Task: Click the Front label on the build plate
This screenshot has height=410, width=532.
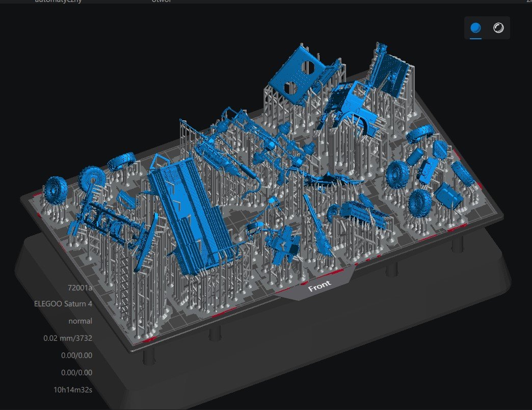Action: click(x=320, y=286)
